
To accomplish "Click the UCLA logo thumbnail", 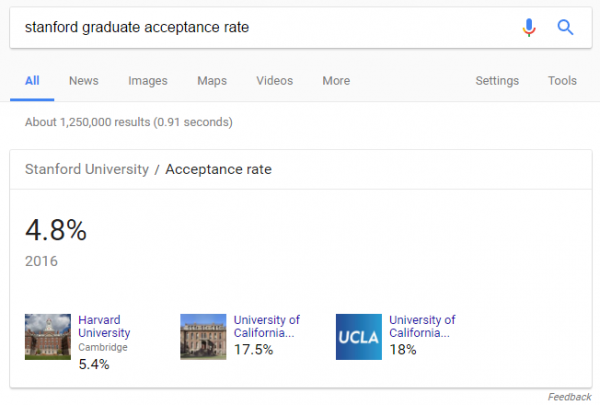I will point(358,336).
